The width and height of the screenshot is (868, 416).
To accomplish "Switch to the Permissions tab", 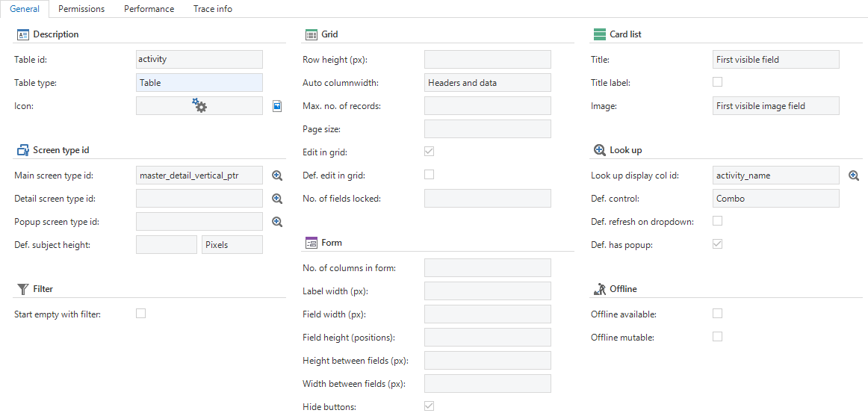I will (81, 9).
